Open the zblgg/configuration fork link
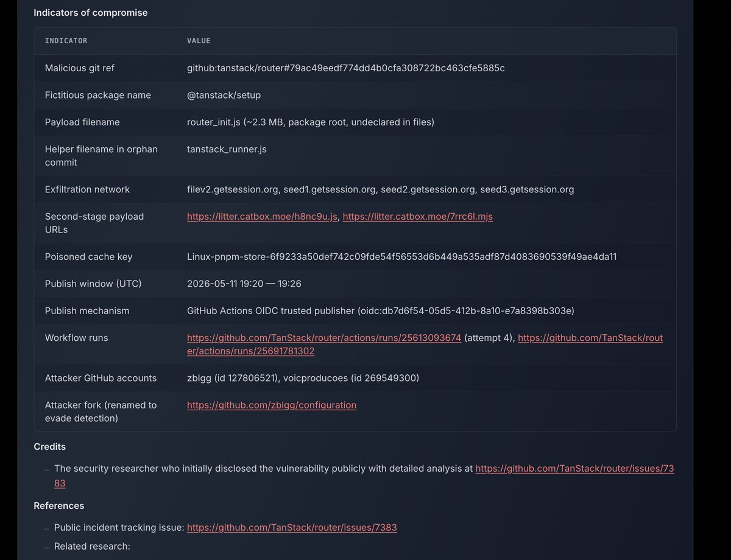731x560 pixels. click(x=272, y=405)
